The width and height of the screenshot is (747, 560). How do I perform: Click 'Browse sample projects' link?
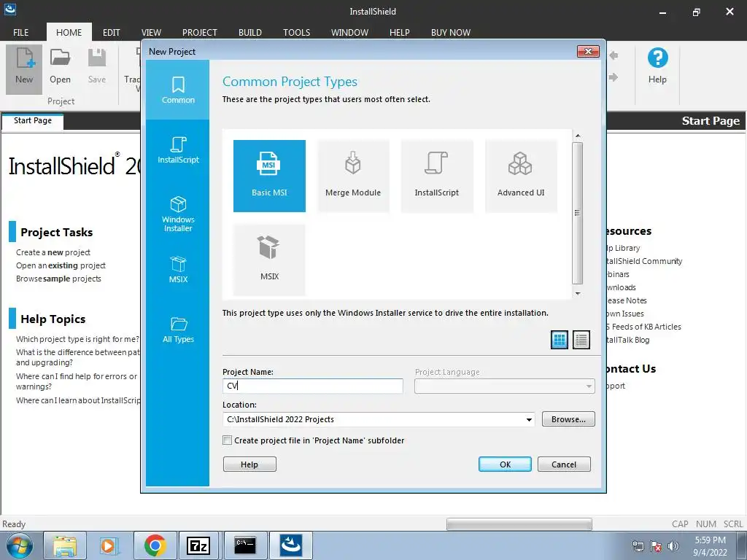(x=58, y=279)
